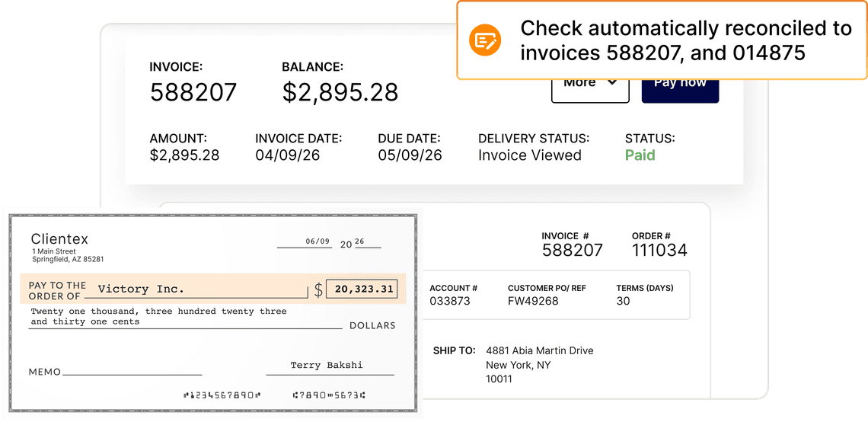Click the invoice date 04/09/26
This screenshot has width=868, height=422.
tap(288, 155)
